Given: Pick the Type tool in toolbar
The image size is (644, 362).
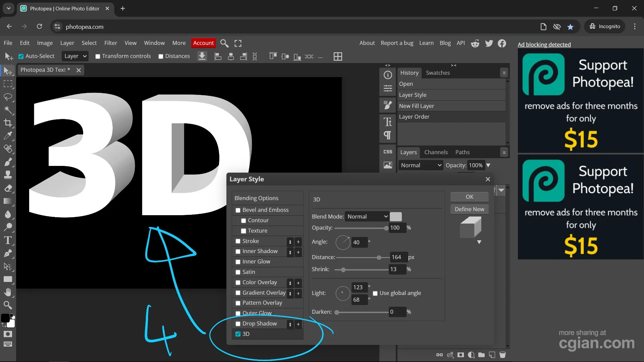Looking at the screenshot, I should click(x=8, y=240).
